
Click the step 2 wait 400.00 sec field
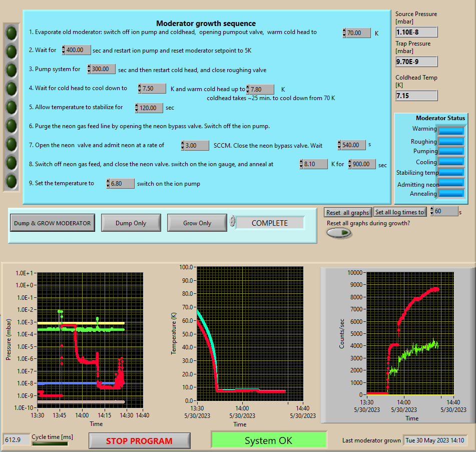[78, 50]
